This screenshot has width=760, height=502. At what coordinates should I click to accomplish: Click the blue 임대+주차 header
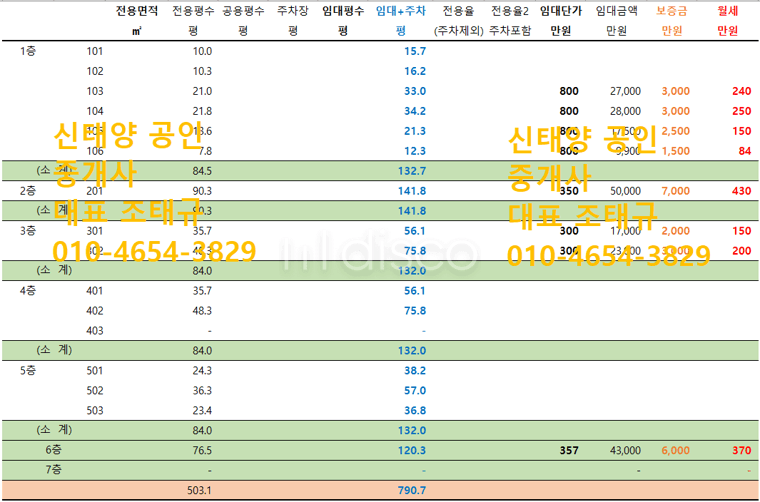[401, 11]
